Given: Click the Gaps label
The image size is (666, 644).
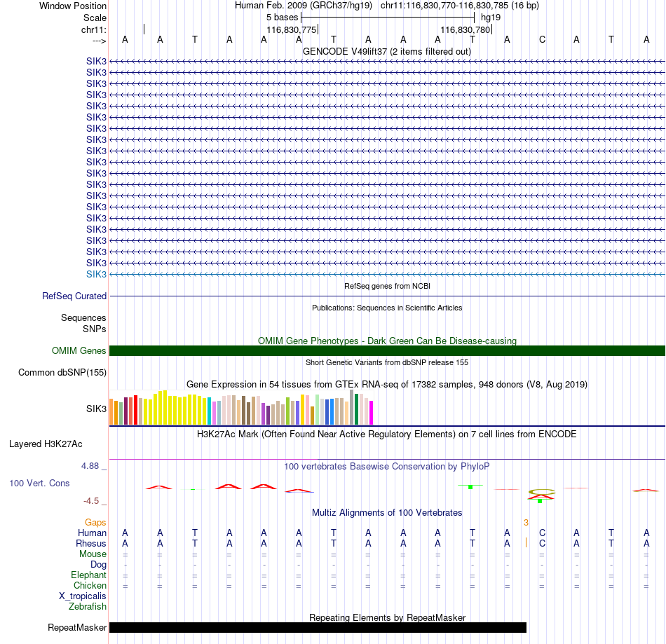Looking at the screenshot, I should (95, 523).
